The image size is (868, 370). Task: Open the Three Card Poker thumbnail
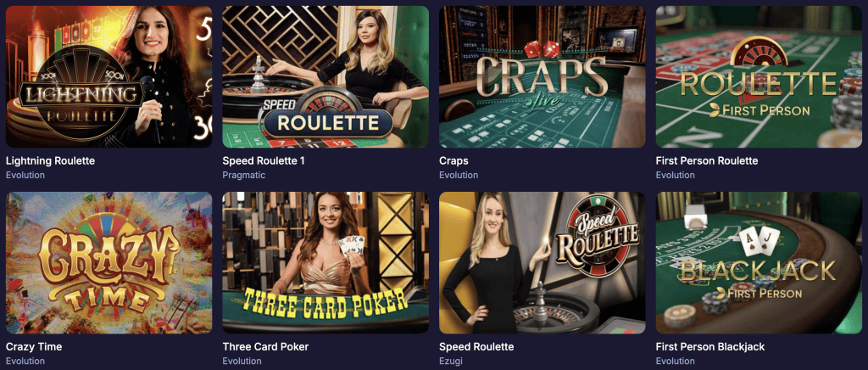click(325, 263)
